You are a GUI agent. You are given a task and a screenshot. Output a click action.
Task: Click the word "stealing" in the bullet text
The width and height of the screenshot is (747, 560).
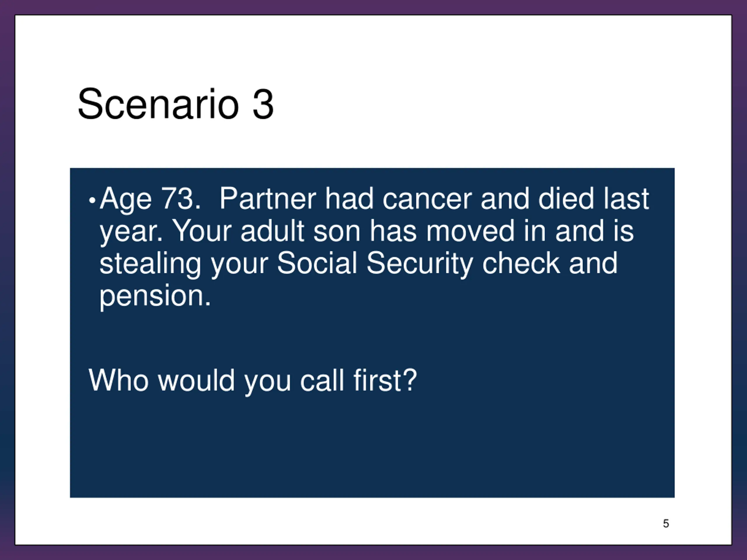coord(150,264)
